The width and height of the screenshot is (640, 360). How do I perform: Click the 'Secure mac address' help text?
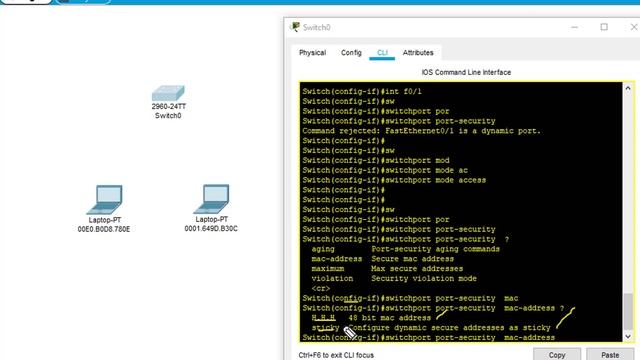click(412, 259)
